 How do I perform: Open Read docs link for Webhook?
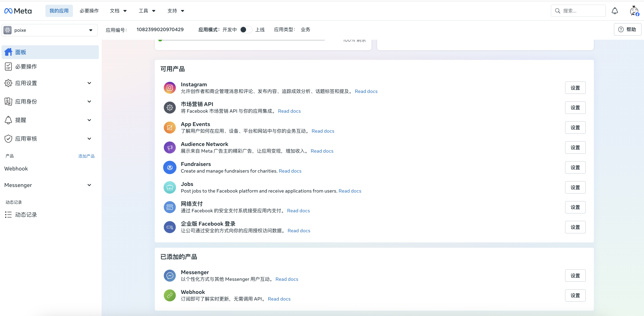[x=279, y=299]
